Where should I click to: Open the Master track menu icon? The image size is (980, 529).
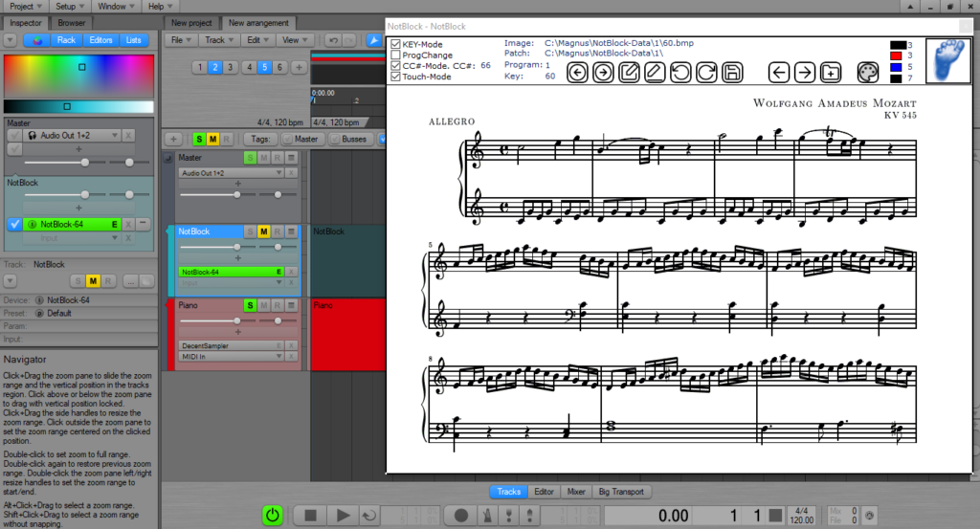291,158
